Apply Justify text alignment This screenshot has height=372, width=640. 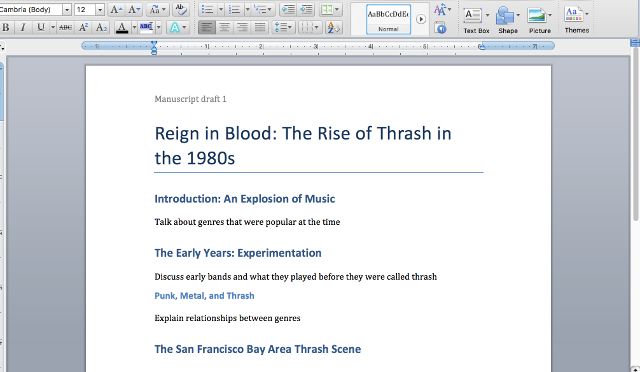pos(260,27)
